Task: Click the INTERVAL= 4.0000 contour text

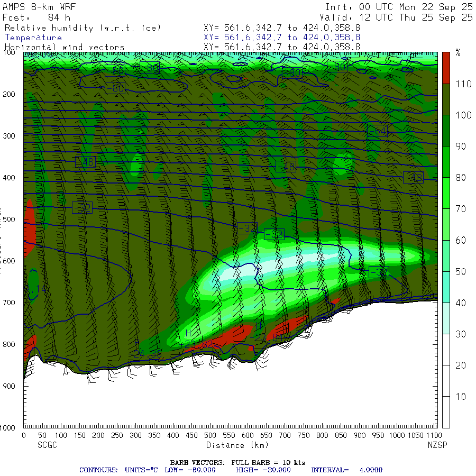Action: (x=346, y=470)
